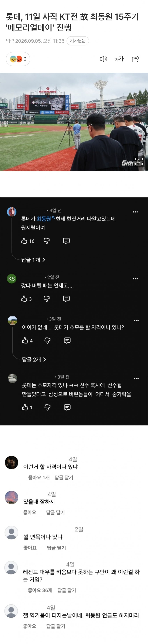Tap reply icon on 선수협 comment
The height and width of the screenshot is (644, 148).
tap(67, 407)
